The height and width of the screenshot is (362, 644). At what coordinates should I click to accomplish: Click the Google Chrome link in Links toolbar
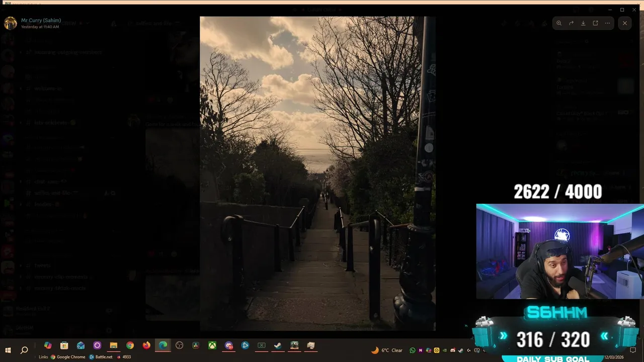coord(68,357)
